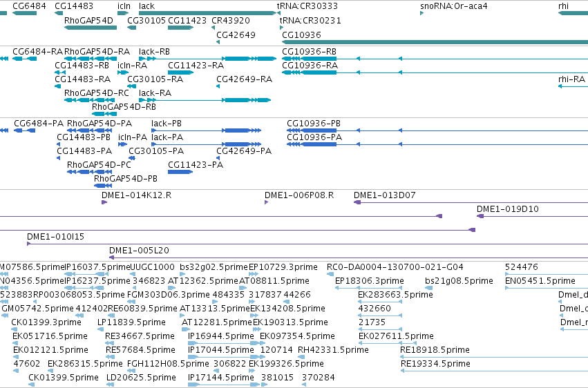Viewport: 588px width, 388px height.
Task: Select transcript RhoGAP54D-RB
Action: [x=124, y=107]
